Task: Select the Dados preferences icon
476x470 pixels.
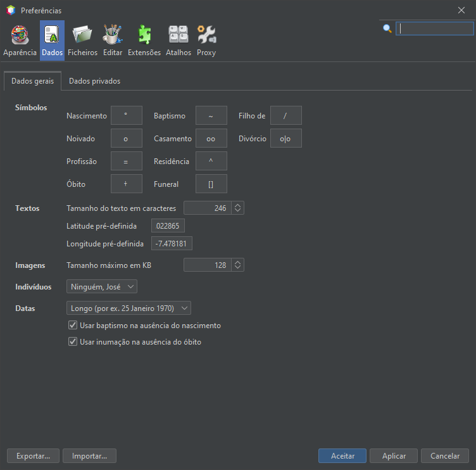Action: pos(52,41)
